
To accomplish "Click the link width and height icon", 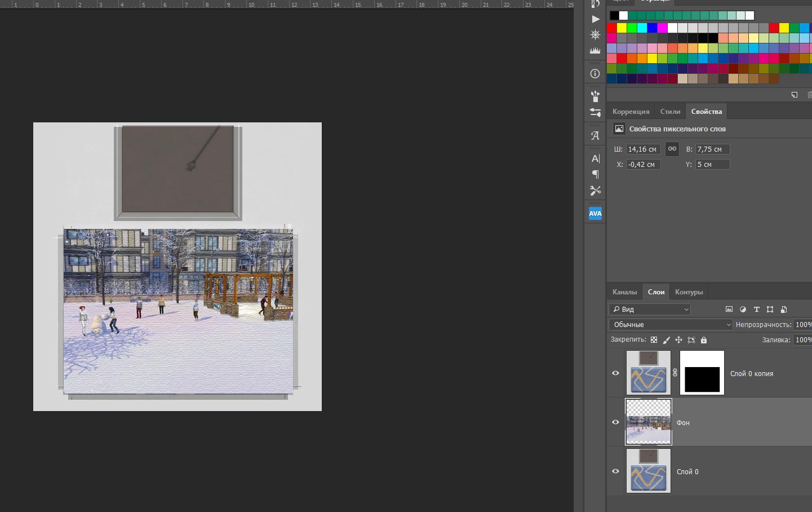I will (672, 149).
